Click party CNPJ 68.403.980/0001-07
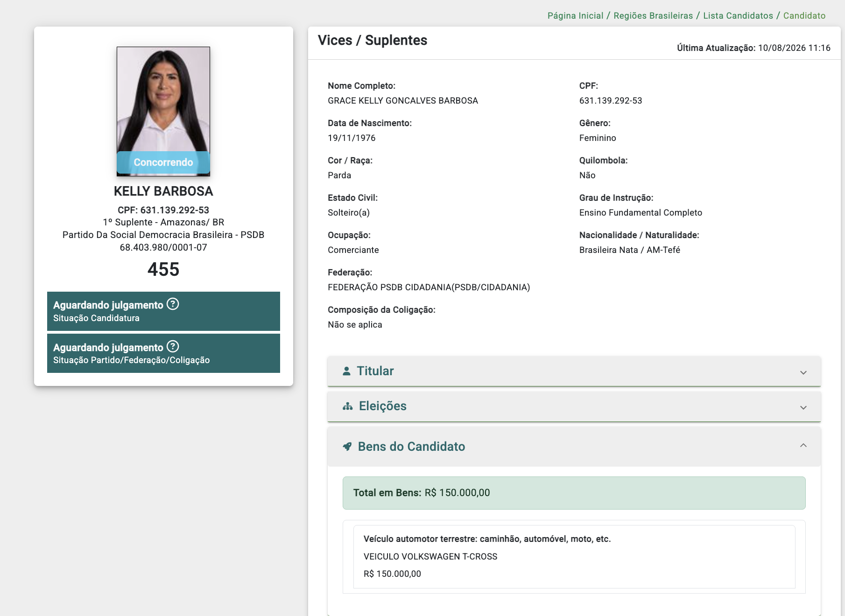The width and height of the screenshot is (845, 616). (163, 247)
